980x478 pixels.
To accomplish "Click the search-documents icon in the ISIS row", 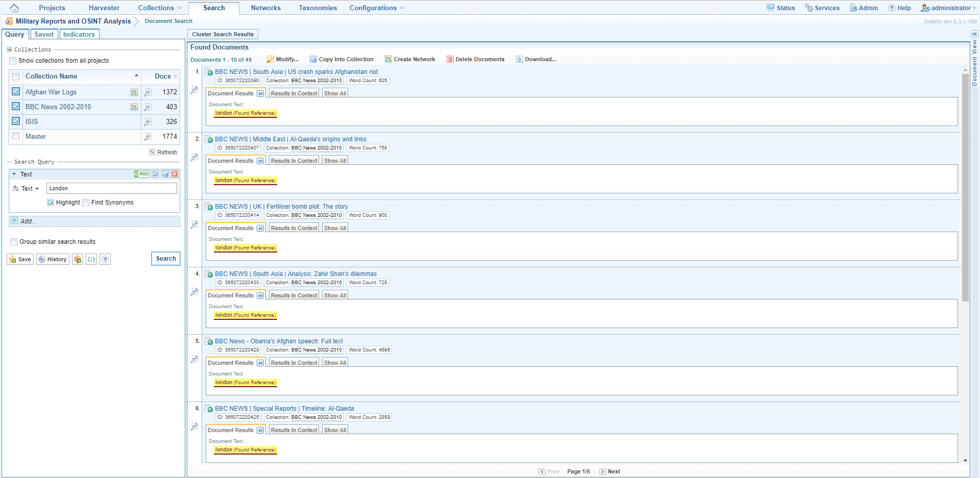I will (x=148, y=122).
